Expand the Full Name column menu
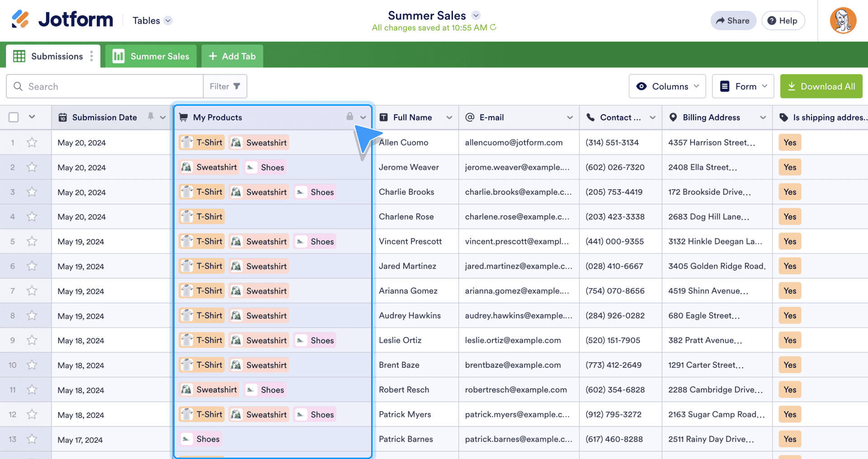Viewport: 868px width, 459px height. [449, 117]
